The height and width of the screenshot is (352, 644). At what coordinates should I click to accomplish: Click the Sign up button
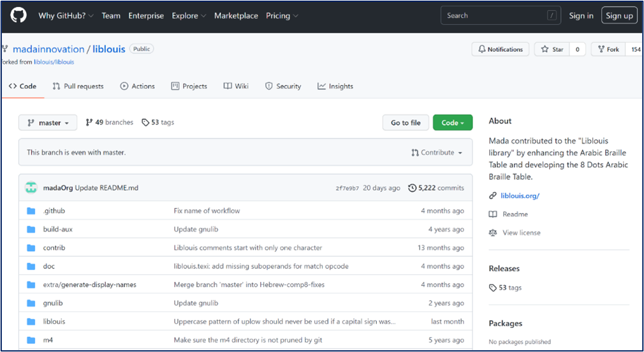[x=619, y=16]
